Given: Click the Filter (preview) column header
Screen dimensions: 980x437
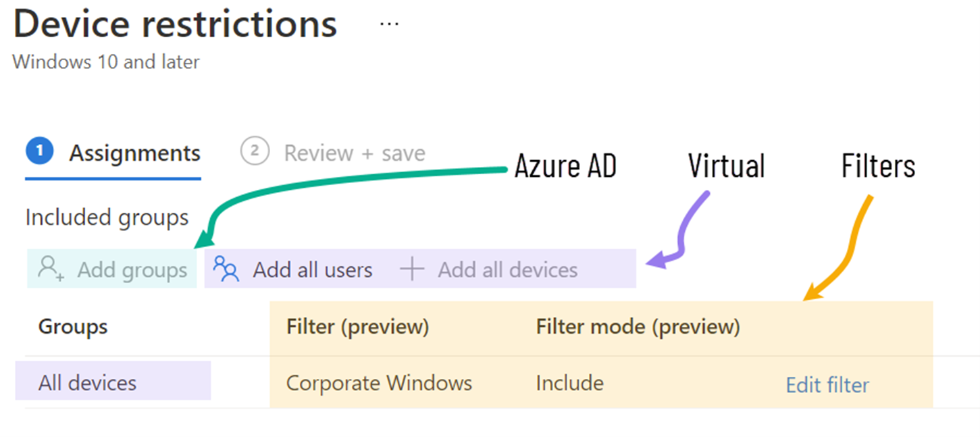Looking at the screenshot, I should tap(358, 327).
